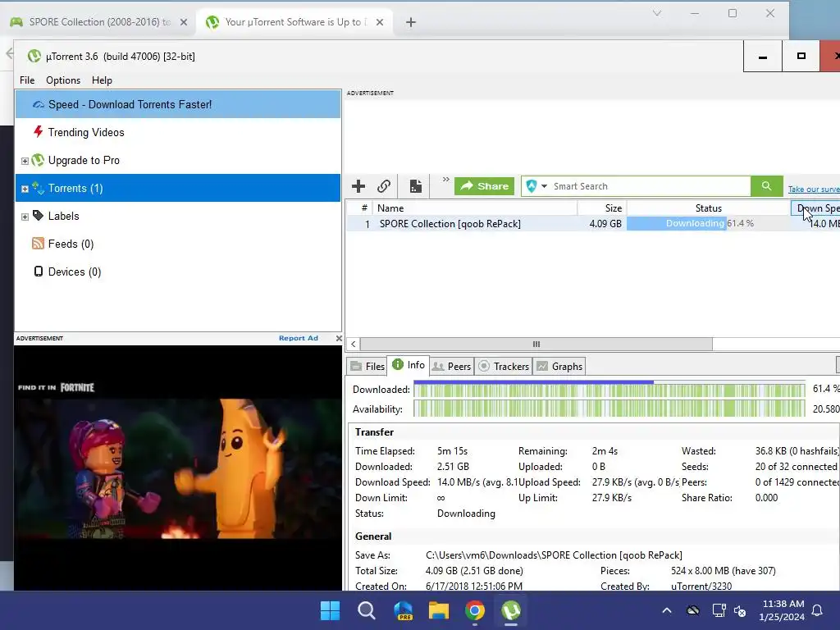This screenshot has height=630, width=840.
Task: Select Feeds (0) in sidebar
Action: tap(178, 244)
